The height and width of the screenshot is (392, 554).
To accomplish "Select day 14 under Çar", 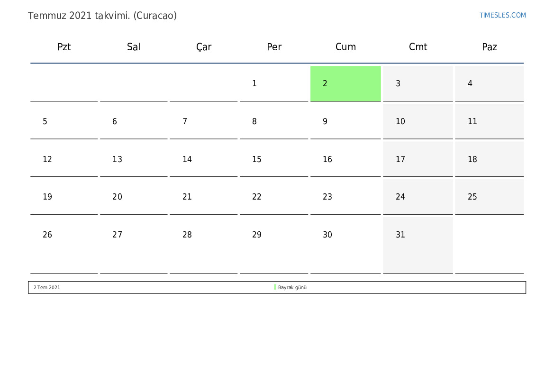I will 203,159.
